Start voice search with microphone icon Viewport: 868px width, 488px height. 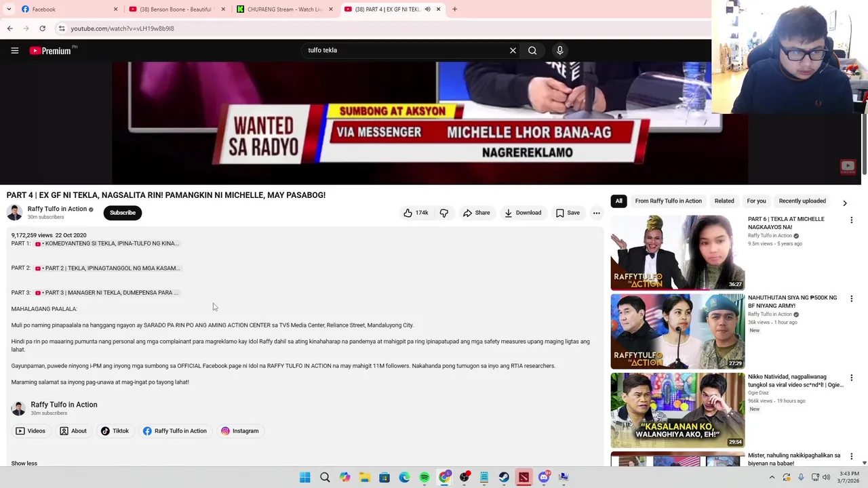[559, 50]
